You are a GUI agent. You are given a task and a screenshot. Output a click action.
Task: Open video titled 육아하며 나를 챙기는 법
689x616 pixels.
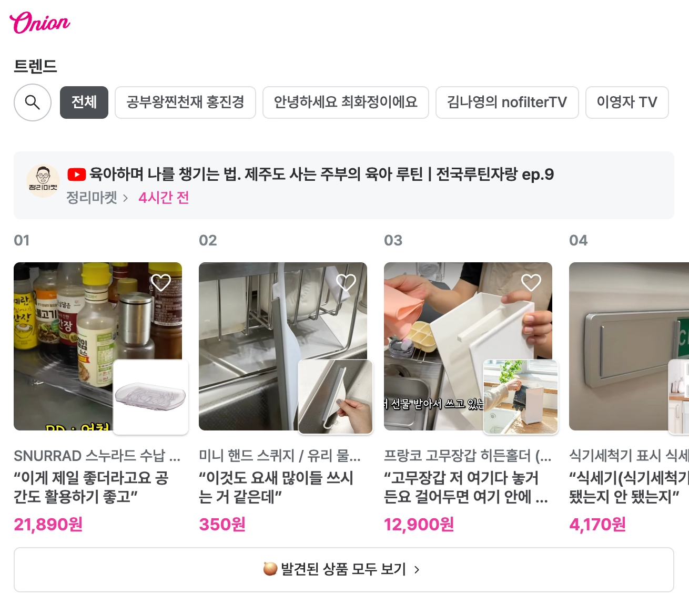(321, 174)
